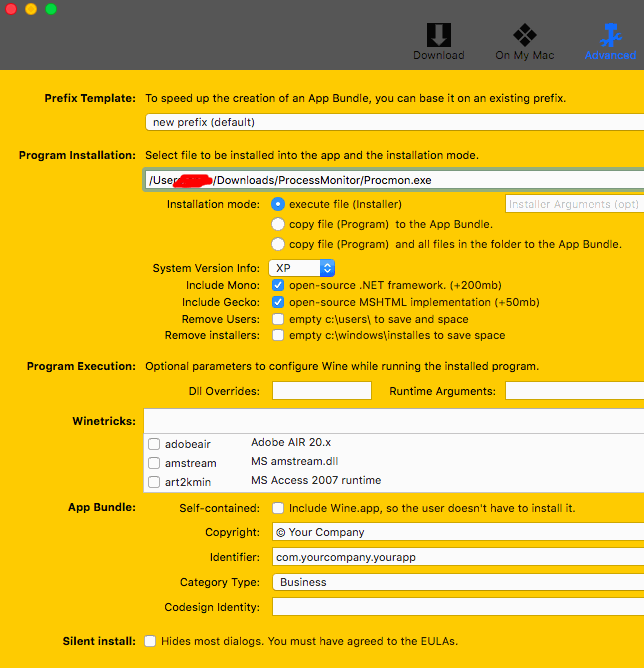Click the Dll Overrides text field
Screen dimensions: 644x668
tap(321, 391)
